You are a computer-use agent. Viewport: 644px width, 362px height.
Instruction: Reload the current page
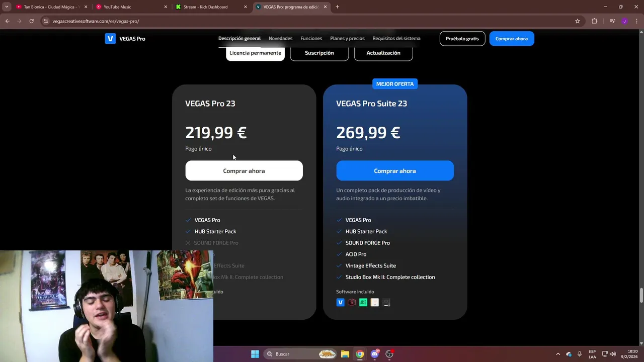[x=31, y=21]
